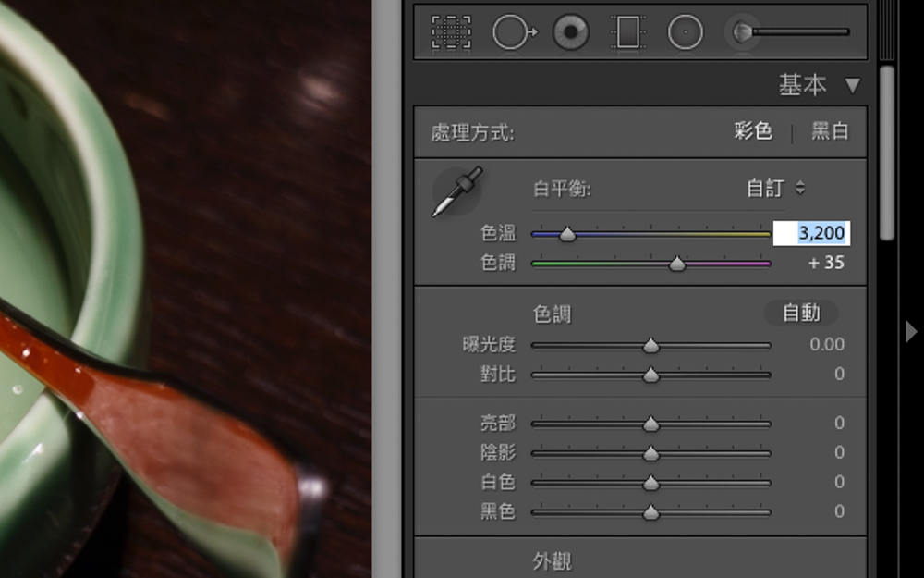
Task: Switch treatment to 彩色 (Color)
Action: pos(753,131)
